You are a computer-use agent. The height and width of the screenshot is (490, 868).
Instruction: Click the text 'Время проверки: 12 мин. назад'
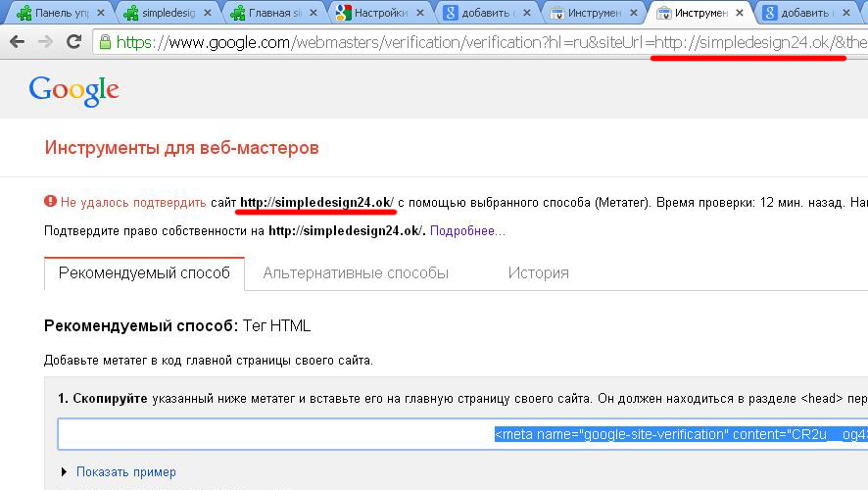(749, 203)
